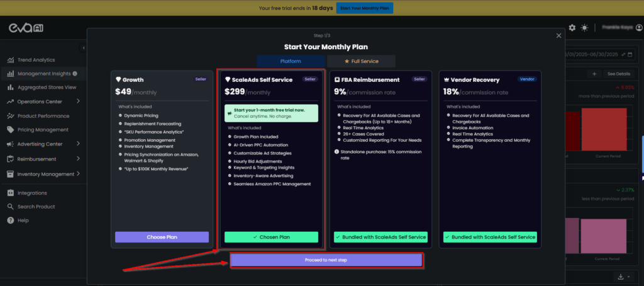Click the Vendor badge on Vendor Recovery
The image size is (644, 286).
(x=527, y=79)
